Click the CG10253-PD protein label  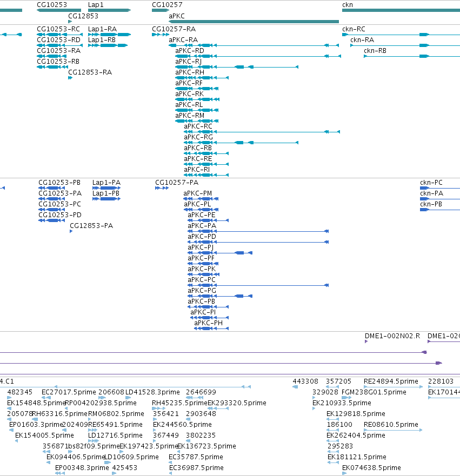pyautogui.click(x=60, y=215)
